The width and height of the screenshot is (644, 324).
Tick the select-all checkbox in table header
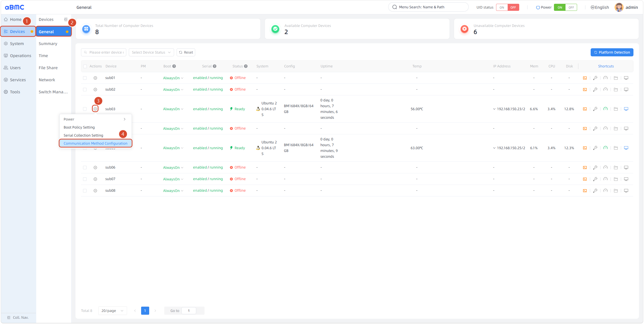tap(85, 66)
